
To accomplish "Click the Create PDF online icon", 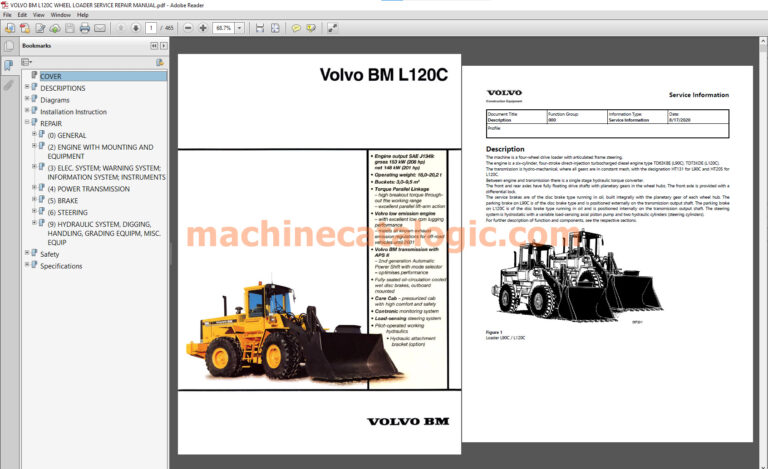I will click(x=24, y=28).
